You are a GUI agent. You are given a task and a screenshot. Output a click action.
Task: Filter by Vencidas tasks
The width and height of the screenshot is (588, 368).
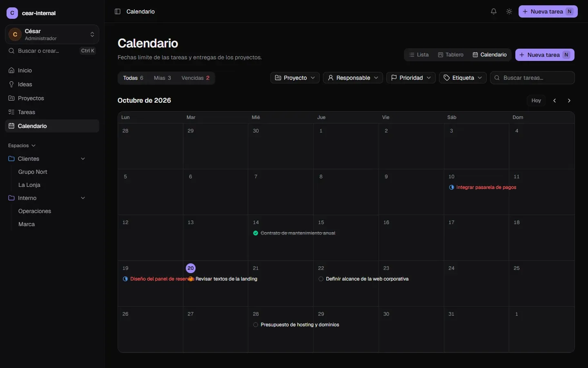coord(196,78)
